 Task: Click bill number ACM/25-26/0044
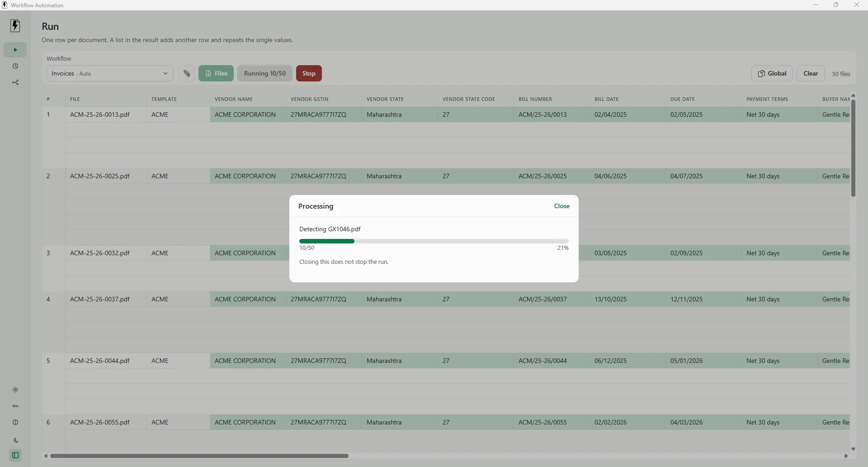tap(552, 361)
